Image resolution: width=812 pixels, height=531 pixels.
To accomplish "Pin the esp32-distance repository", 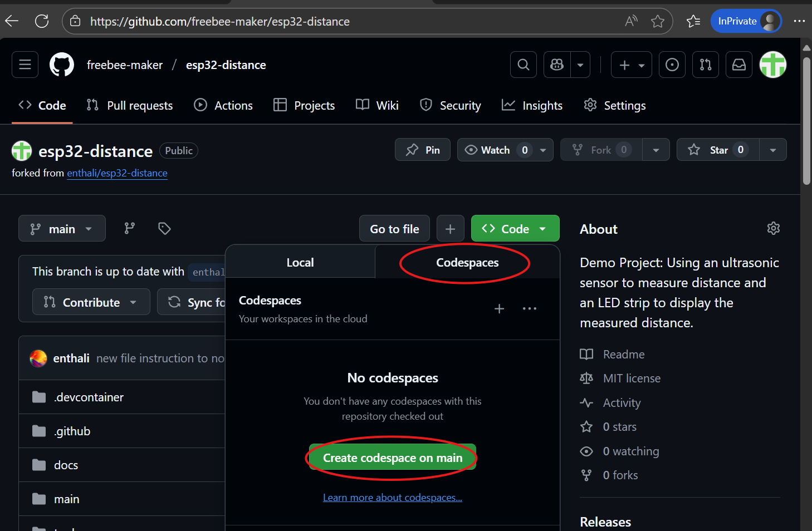I will pyautogui.click(x=423, y=150).
